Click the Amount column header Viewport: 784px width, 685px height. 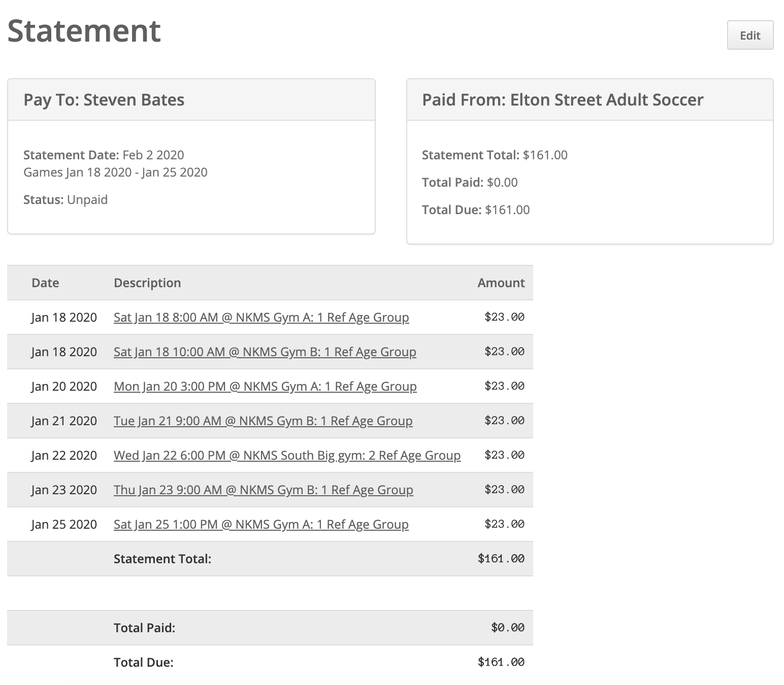click(x=501, y=283)
